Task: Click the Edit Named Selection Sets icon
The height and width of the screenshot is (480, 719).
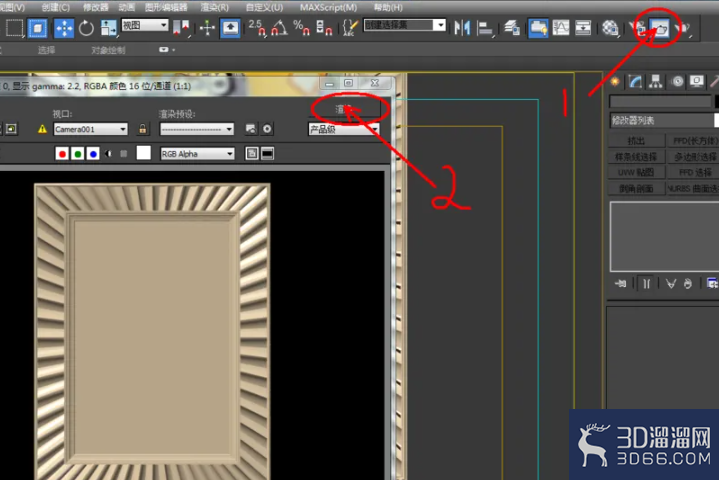Action: click(x=350, y=28)
